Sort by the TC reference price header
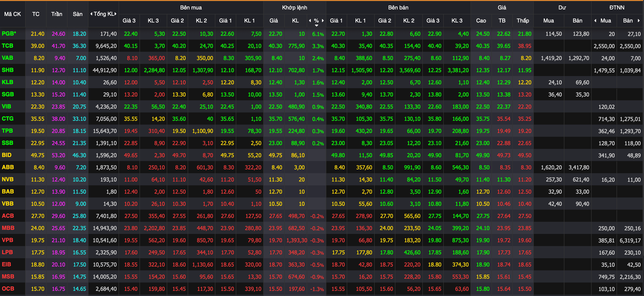This screenshot has height=296, width=644. click(36, 14)
